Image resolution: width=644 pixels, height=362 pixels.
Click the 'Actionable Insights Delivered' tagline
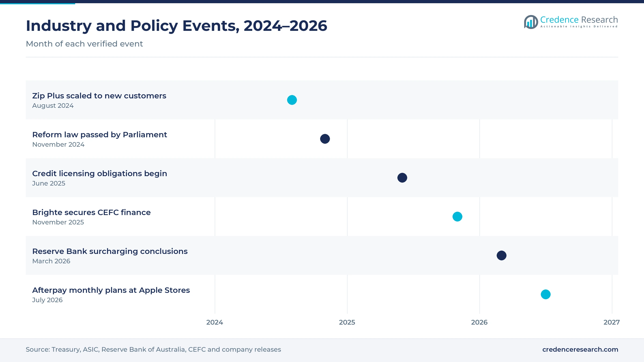(x=579, y=27)
